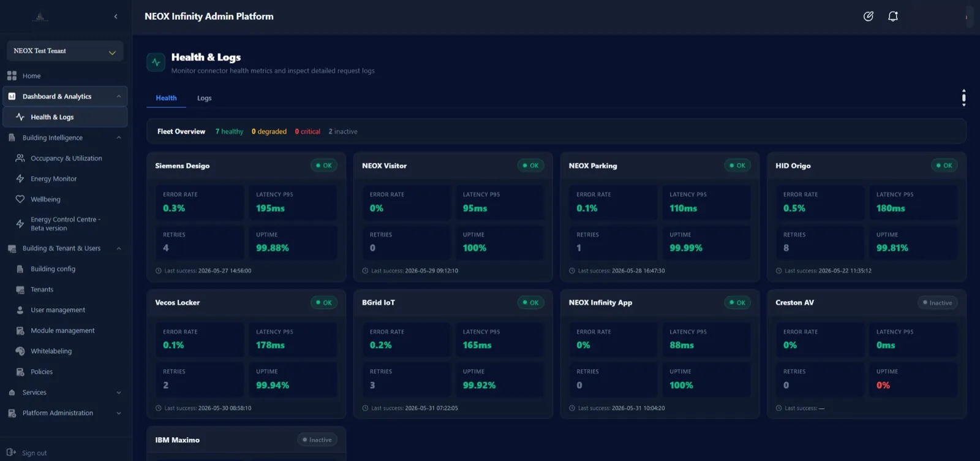This screenshot has width=980, height=461.
Task: Filter by 0 degraded in Fleet Overview
Action: (269, 132)
